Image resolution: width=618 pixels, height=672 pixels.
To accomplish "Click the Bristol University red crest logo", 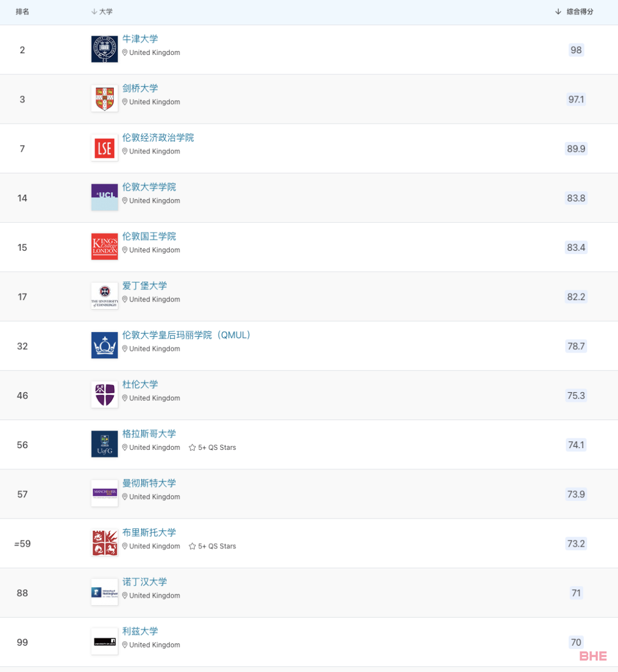I will 105,543.
